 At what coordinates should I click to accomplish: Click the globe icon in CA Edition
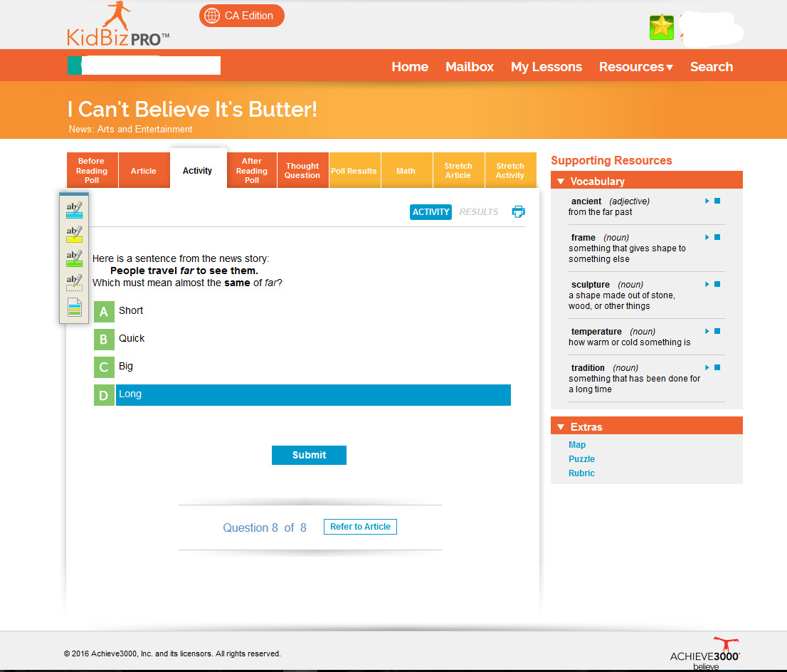point(211,16)
